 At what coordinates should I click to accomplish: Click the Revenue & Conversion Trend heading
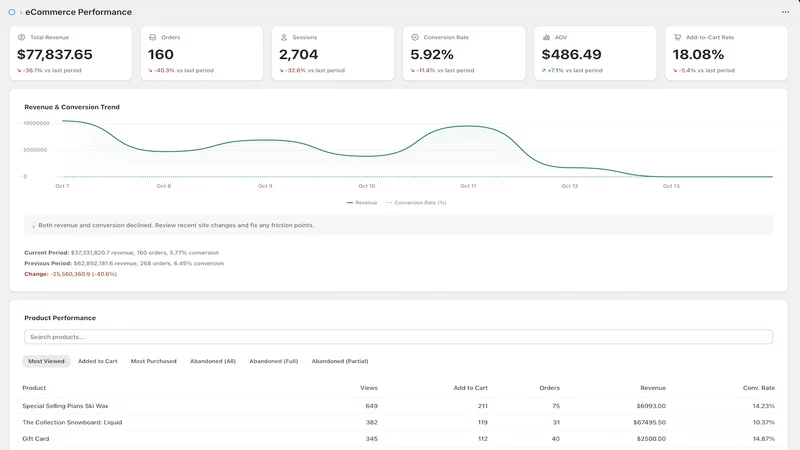tap(72, 107)
